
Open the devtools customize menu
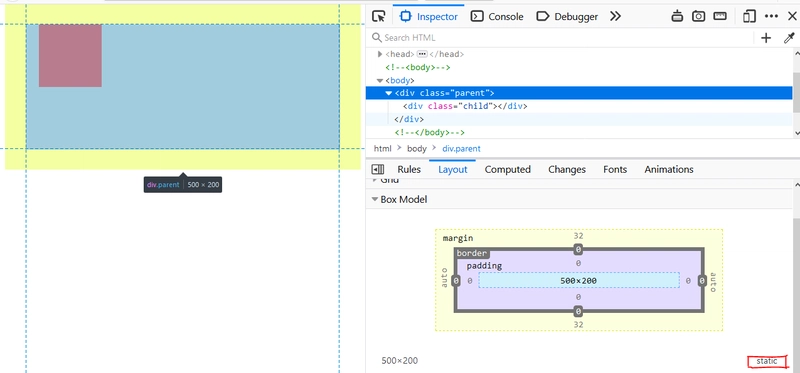[x=771, y=16]
